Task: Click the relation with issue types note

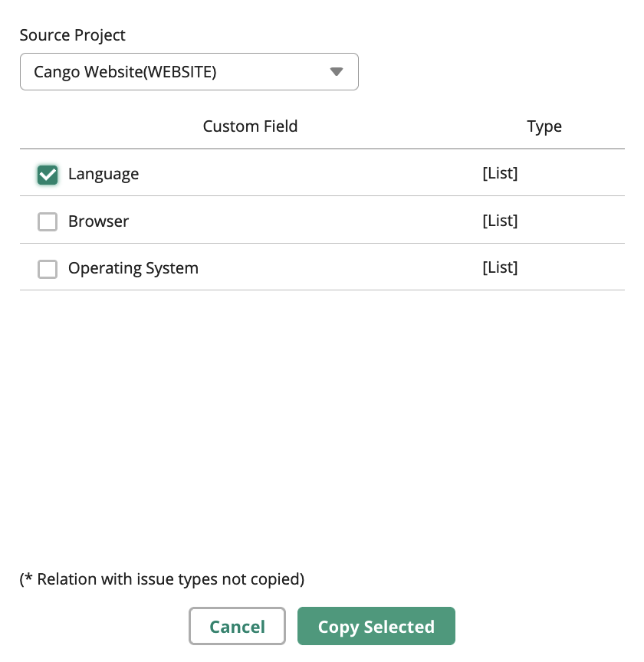Action: tap(162, 579)
